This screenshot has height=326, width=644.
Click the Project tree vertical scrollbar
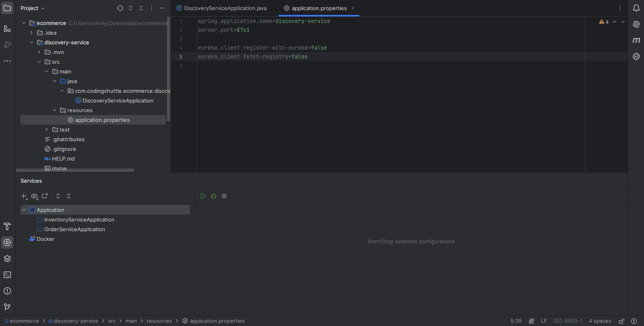click(x=169, y=69)
